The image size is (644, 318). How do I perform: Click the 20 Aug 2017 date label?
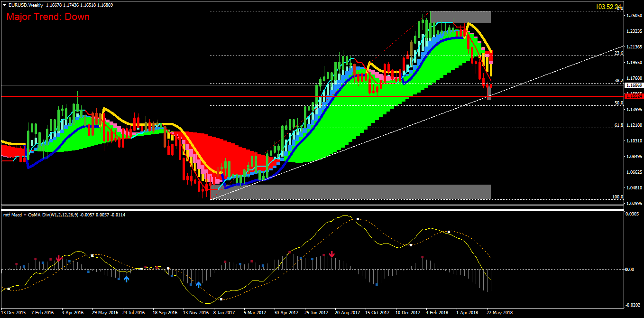(347, 313)
